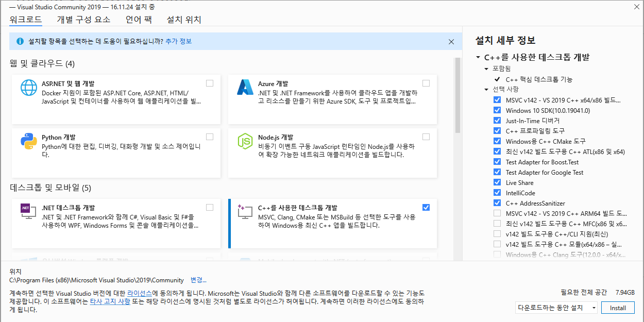Viewport: 644px width, 322px height.
Task: Uncheck Windows 10 SDK (10.0.19041.0) option
Action: point(497,110)
